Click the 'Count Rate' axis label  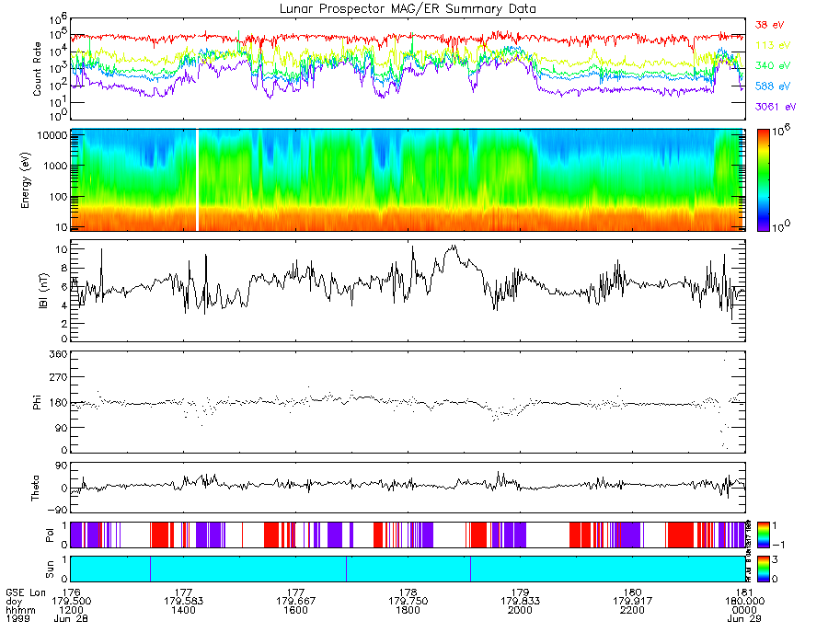pos(37,69)
